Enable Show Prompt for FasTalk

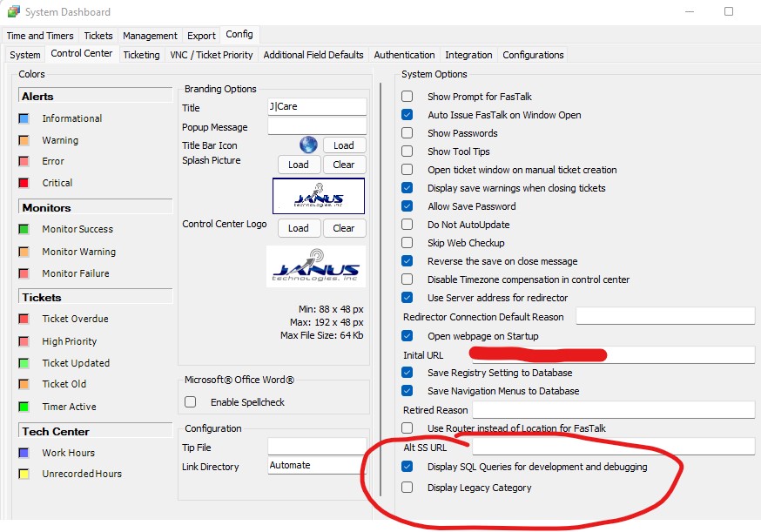click(407, 97)
